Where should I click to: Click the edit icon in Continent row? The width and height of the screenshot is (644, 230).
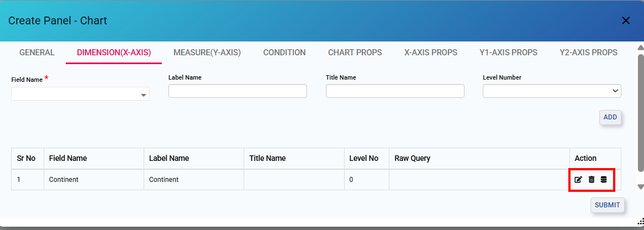pos(578,180)
